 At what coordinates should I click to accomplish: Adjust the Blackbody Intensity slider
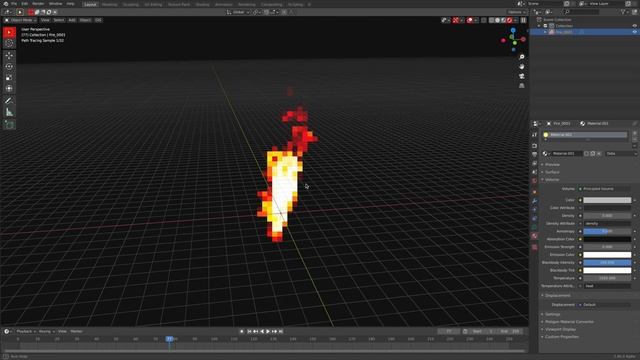607,262
